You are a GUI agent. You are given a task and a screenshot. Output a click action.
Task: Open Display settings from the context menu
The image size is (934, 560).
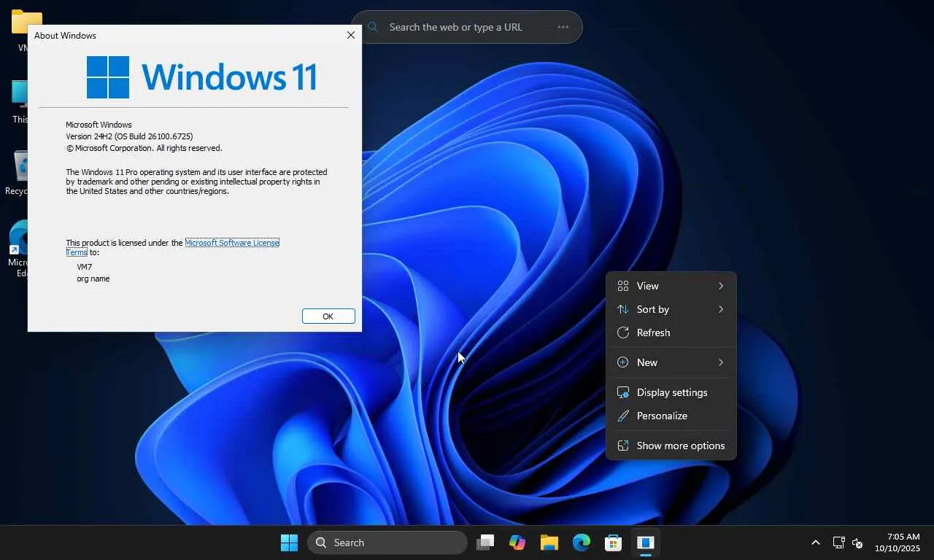671,392
